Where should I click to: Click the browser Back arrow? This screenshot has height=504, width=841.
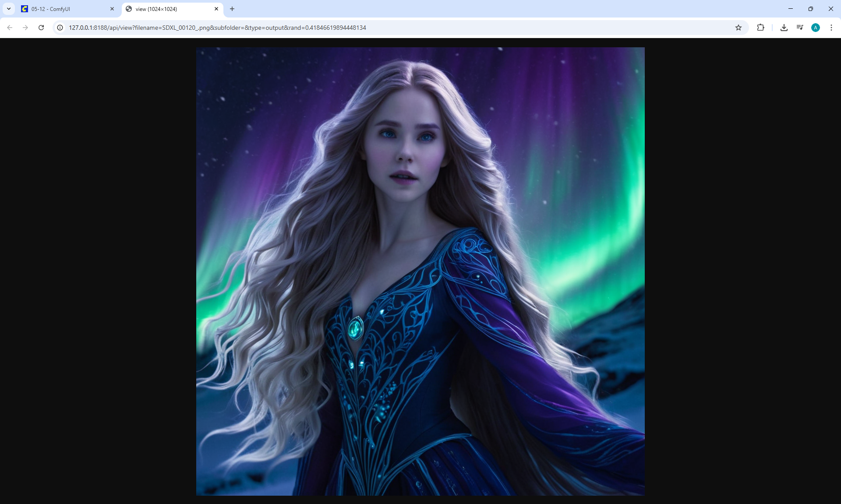tap(10, 28)
